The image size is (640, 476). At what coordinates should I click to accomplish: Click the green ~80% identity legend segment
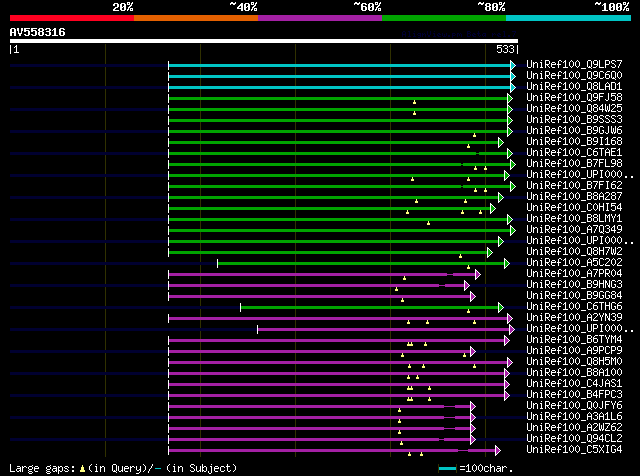click(444, 18)
